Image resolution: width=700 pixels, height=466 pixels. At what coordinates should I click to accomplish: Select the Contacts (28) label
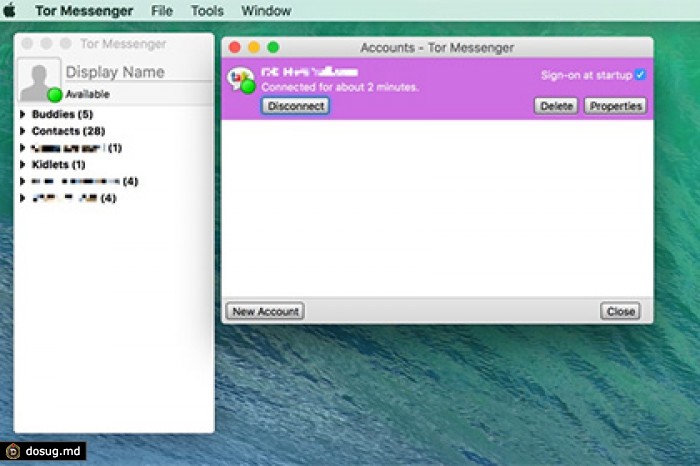pos(68,131)
